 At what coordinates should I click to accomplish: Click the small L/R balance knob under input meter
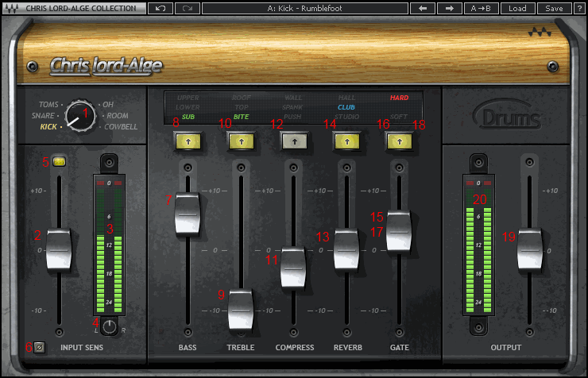point(109,326)
